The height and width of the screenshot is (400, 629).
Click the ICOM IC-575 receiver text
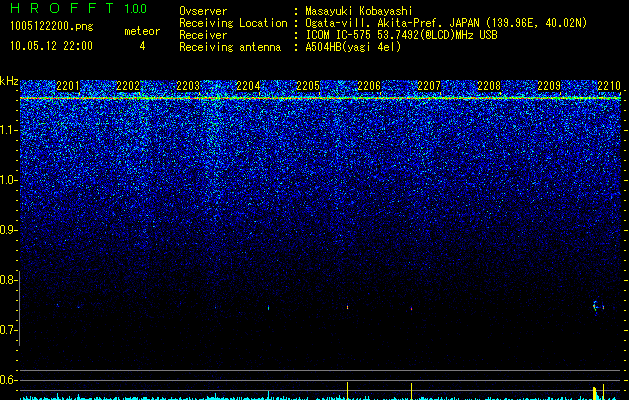[x=401, y=35]
